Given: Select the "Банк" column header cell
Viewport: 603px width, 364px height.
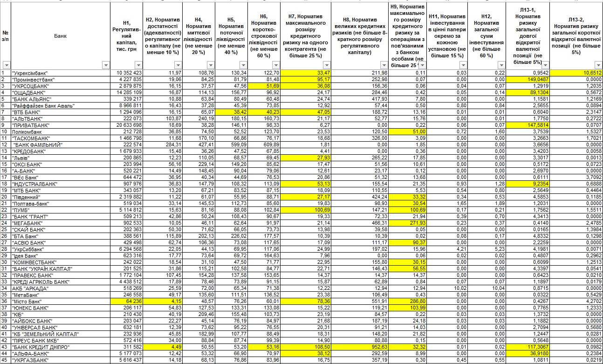Looking at the screenshot, I should (60, 36).
